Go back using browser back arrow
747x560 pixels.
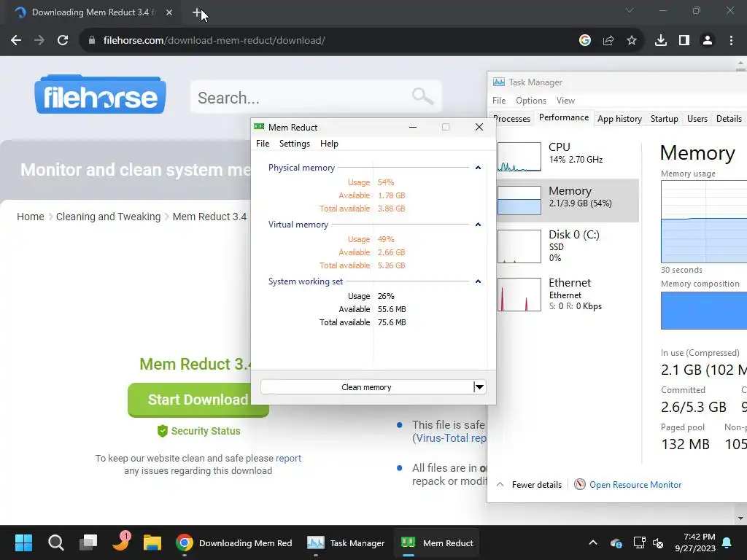point(16,41)
